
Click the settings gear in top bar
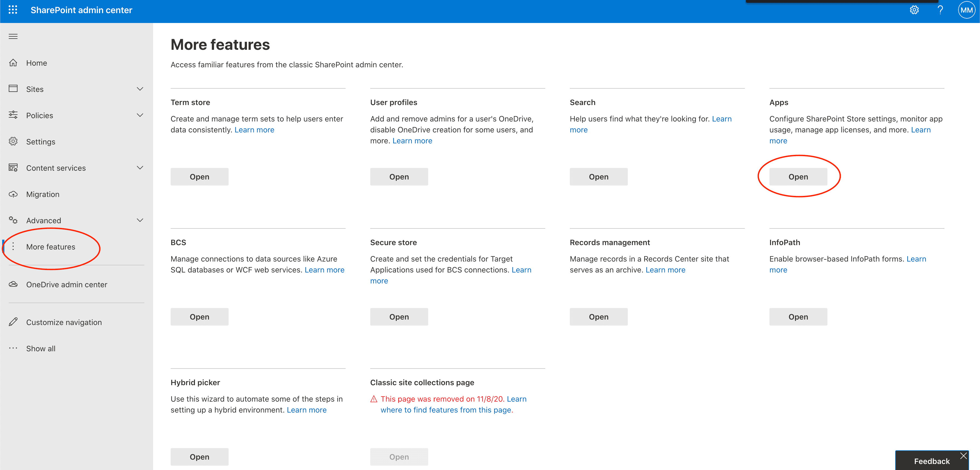[x=914, y=10]
